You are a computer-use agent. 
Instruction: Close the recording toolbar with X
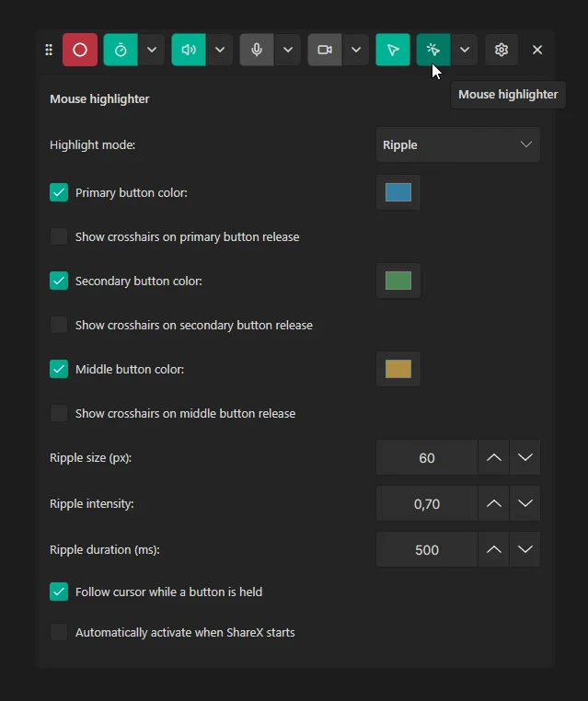tap(537, 50)
